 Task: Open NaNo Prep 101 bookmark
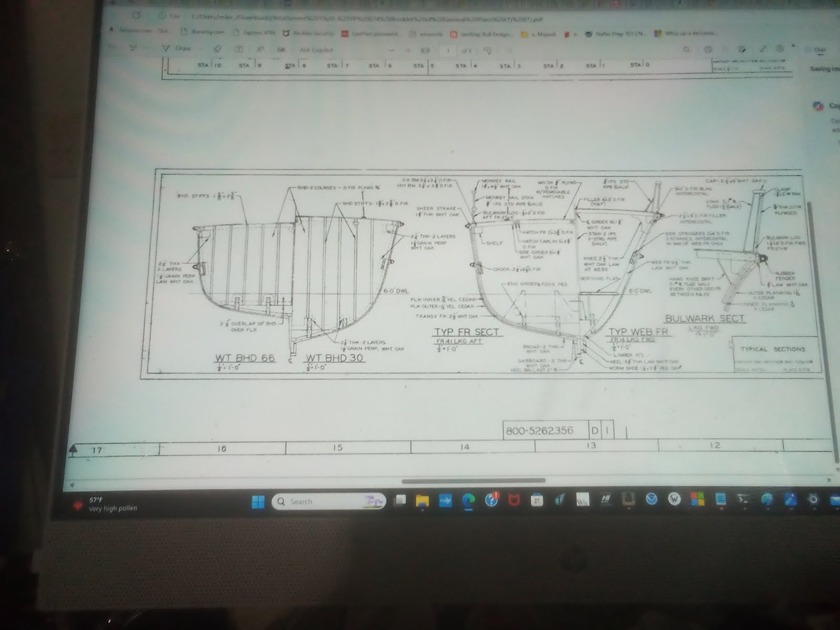coord(616,34)
